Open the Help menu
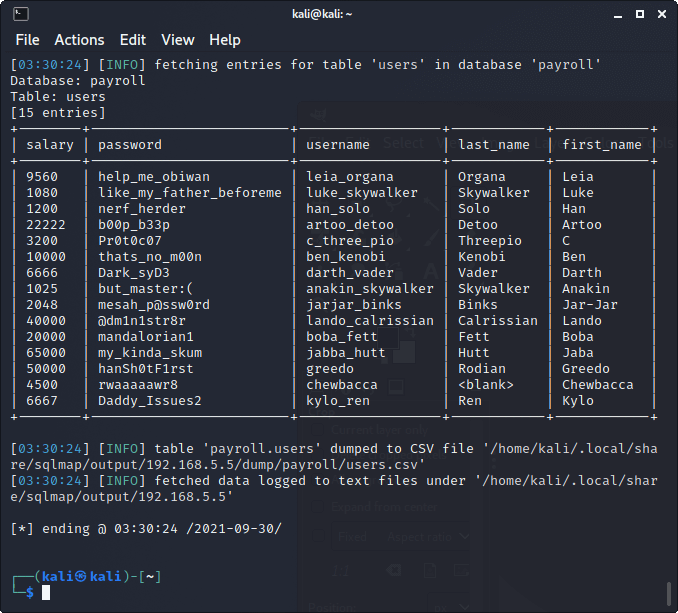Image resolution: width=678 pixels, height=613 pixels. pyautogui.click(x=225, y=40)
